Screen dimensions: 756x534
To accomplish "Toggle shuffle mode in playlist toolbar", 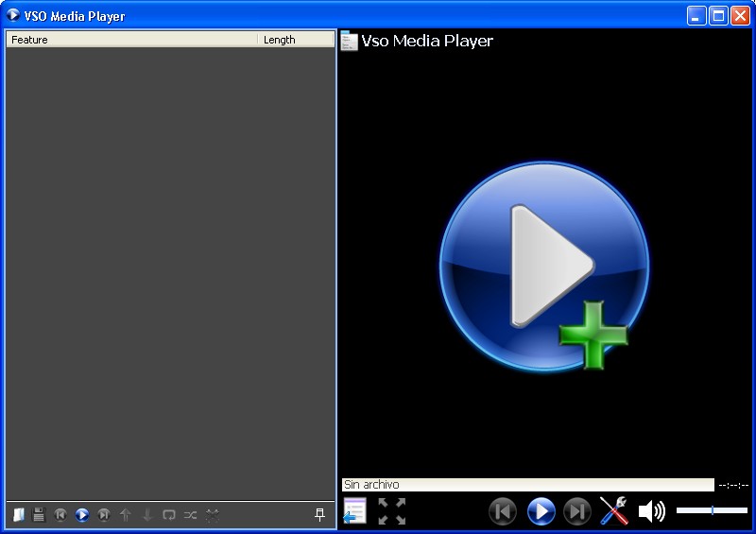I will [191, 515].
